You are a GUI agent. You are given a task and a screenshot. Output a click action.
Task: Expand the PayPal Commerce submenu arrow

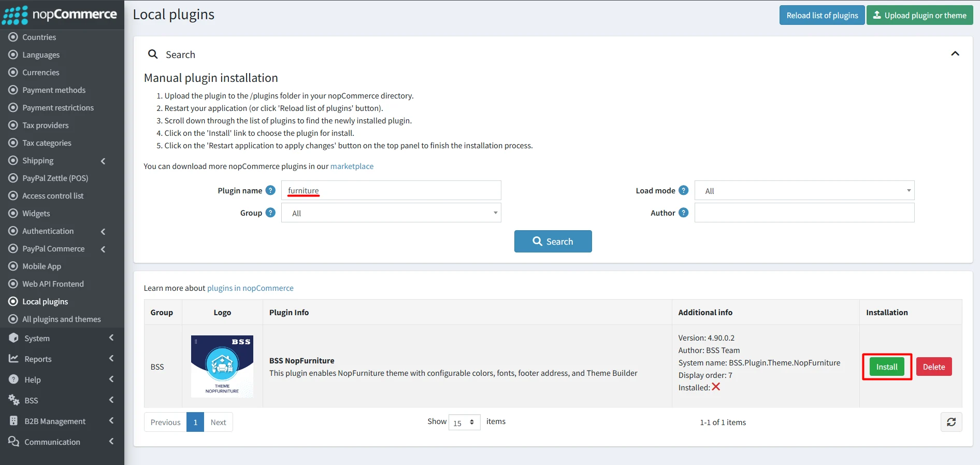[x=103, y=249]
